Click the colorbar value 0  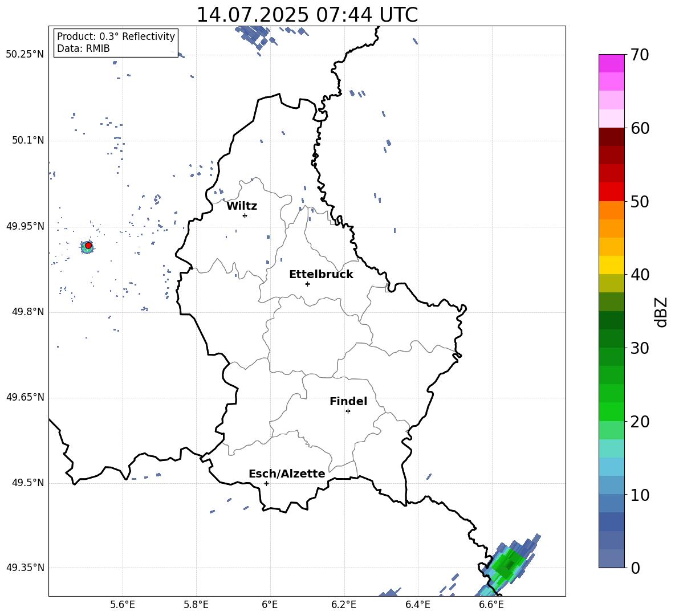click(635, 568)
